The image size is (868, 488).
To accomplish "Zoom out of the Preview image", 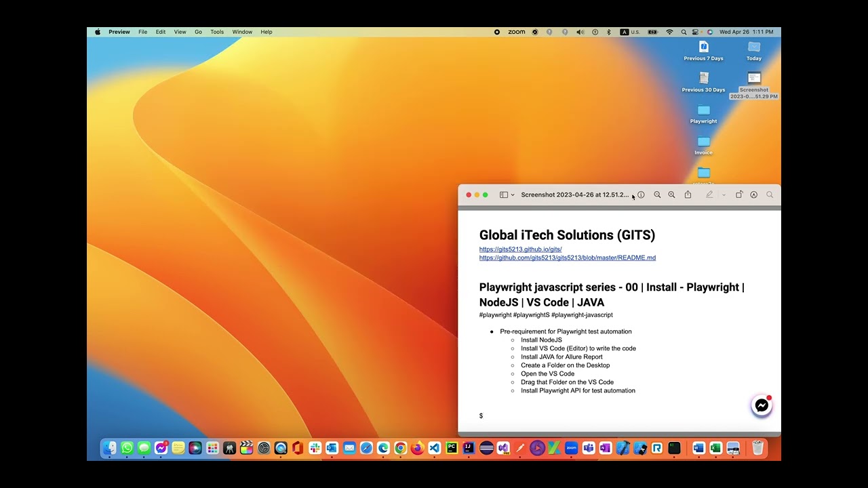I will pos(657,195).
